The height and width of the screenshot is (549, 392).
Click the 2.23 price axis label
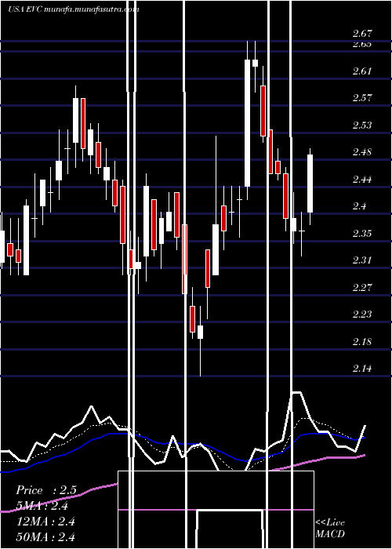point(362,314)
